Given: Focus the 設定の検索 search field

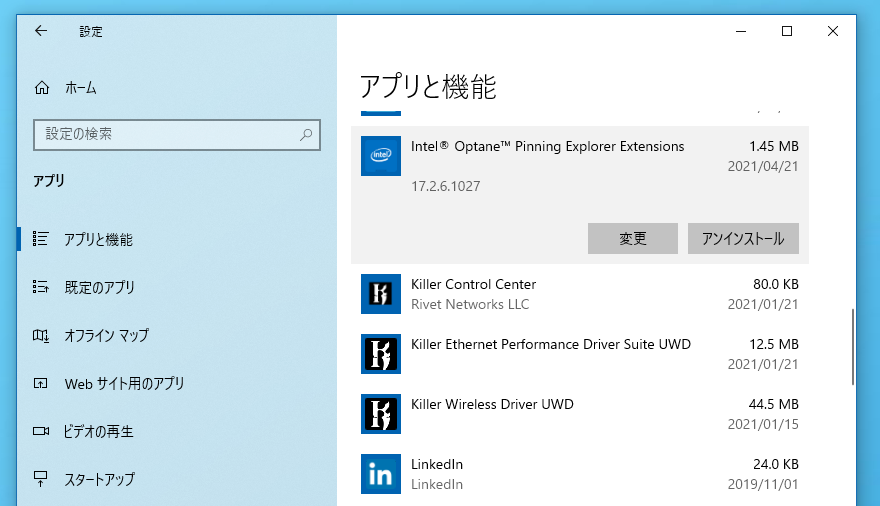Looking at the screenshot, I should click(177, 135).
